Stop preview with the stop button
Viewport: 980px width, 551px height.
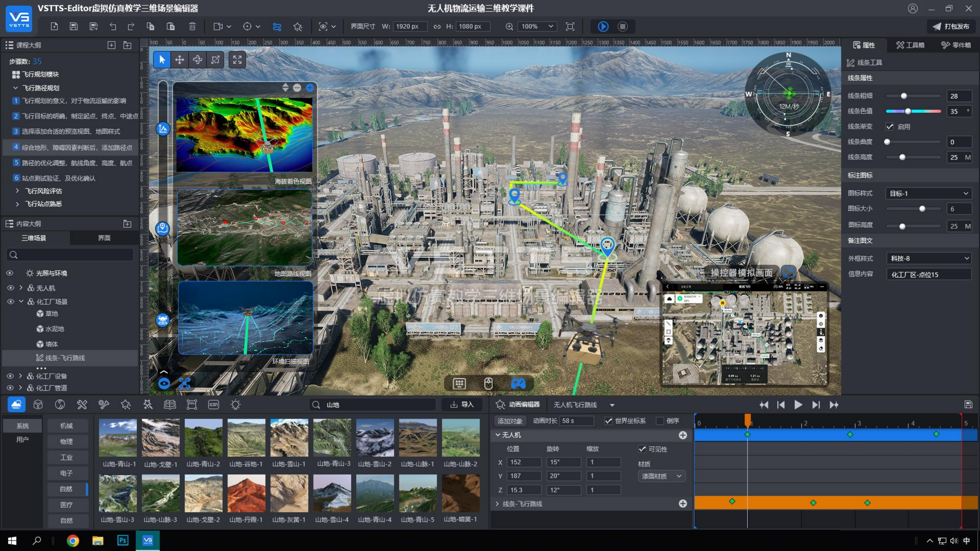click(x=622, y=26)
